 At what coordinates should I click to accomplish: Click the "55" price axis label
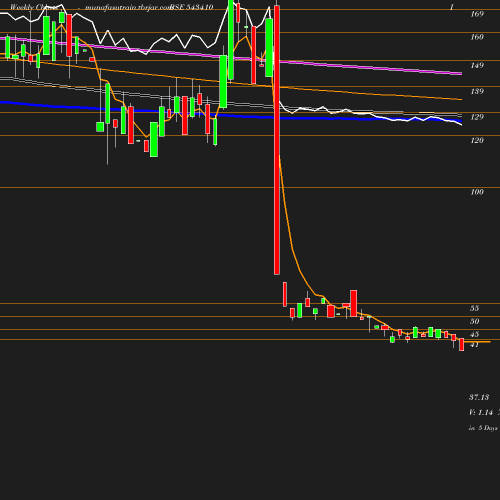tap(474, 308)
